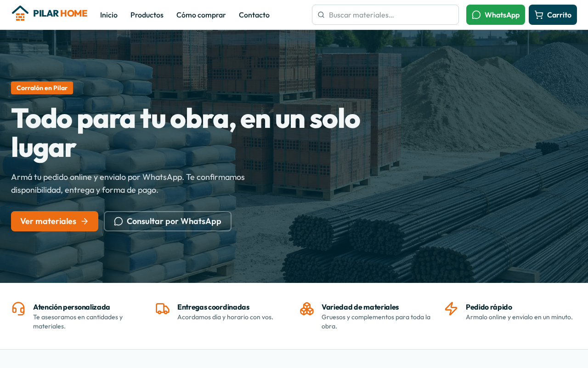Click the boxes icon for Variedad de materiales
Screen dimensions: 588x368
pos(307,309)
